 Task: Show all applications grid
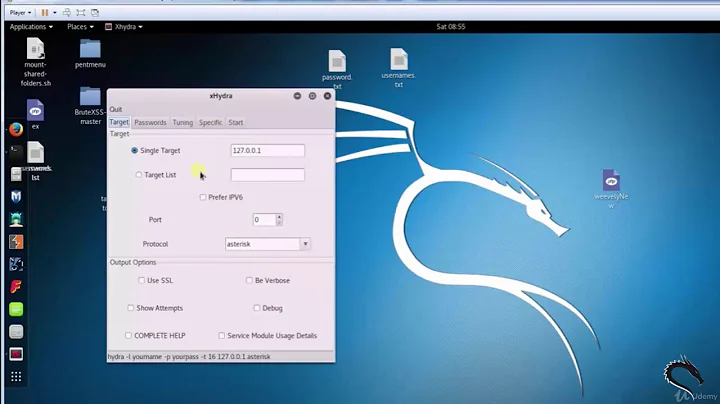tap(16, 377)
